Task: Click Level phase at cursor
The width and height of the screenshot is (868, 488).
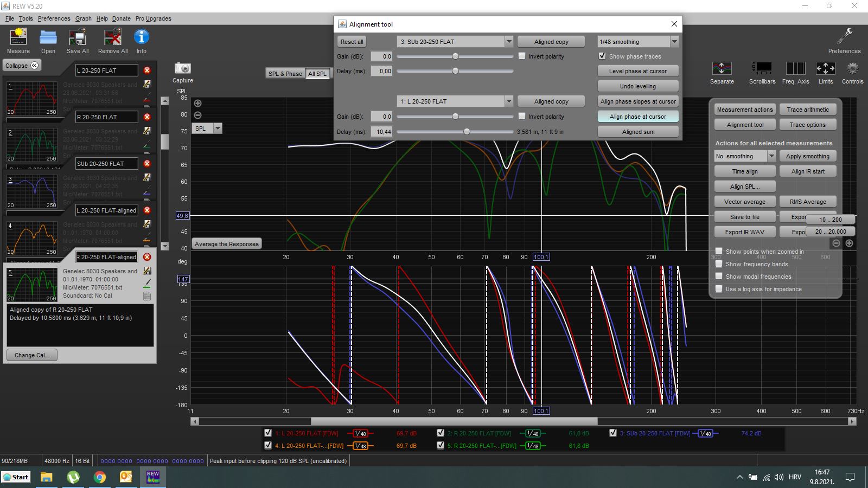Action: 638,71
